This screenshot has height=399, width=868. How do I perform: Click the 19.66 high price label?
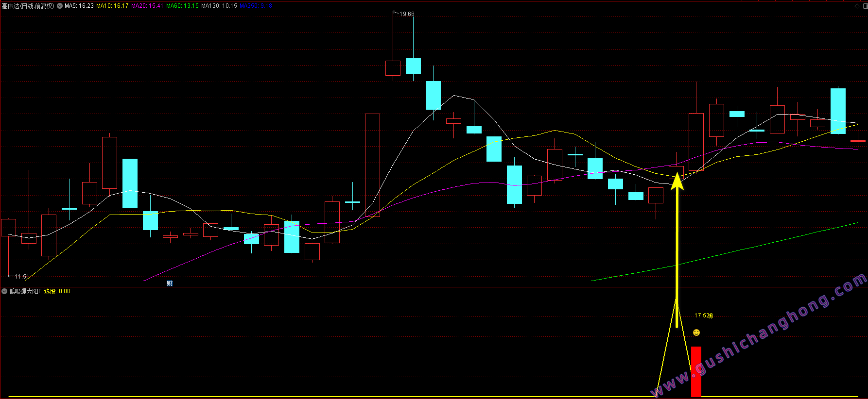tap(407, 14)
